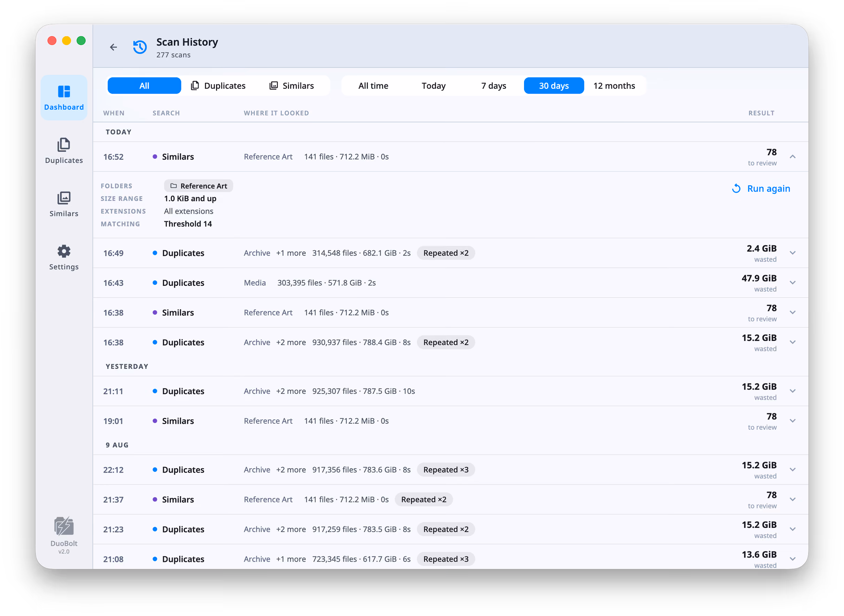Click the DuoBolt logo icon
The image size is (844, 616).
click(64, 527)
